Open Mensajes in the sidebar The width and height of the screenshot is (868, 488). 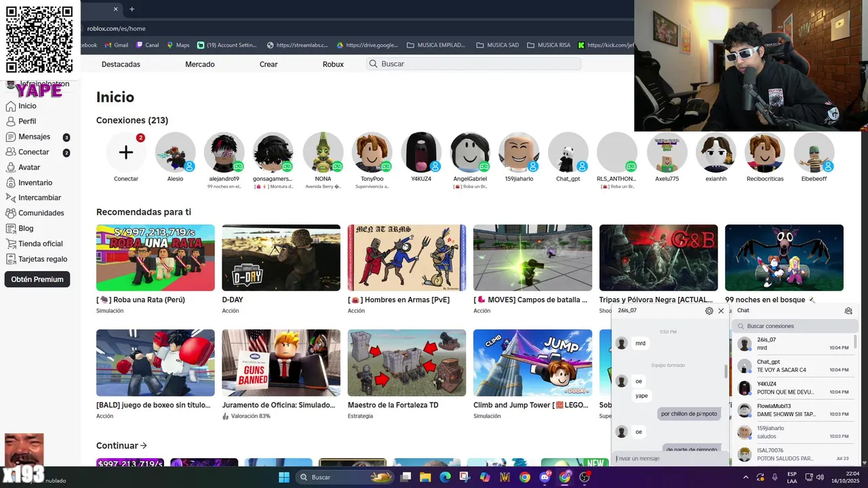[x=37, y=137]
